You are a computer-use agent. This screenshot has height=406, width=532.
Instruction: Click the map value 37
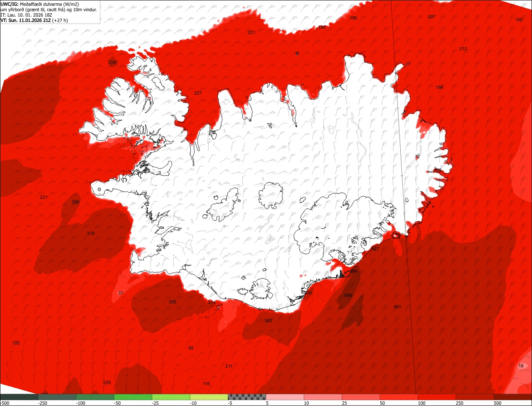click(x=121, y=293)
